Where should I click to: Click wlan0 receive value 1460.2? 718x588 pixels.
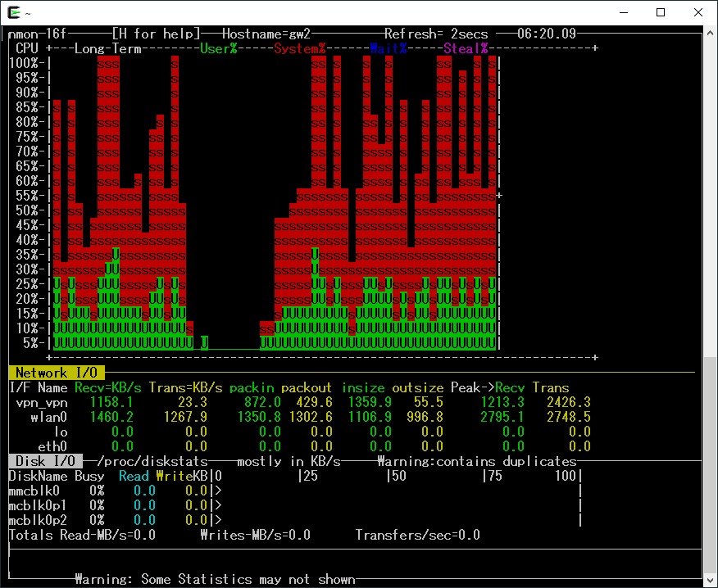tap(111, 418)
